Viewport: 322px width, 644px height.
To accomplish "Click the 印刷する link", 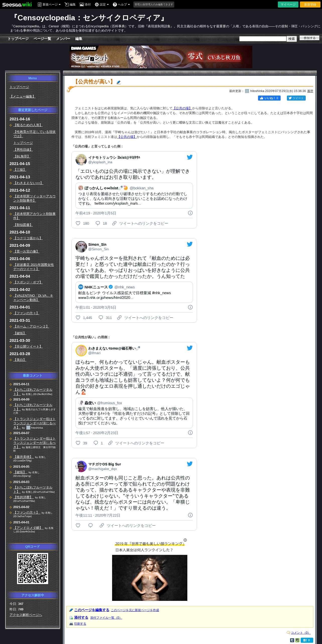I will 80,624.
